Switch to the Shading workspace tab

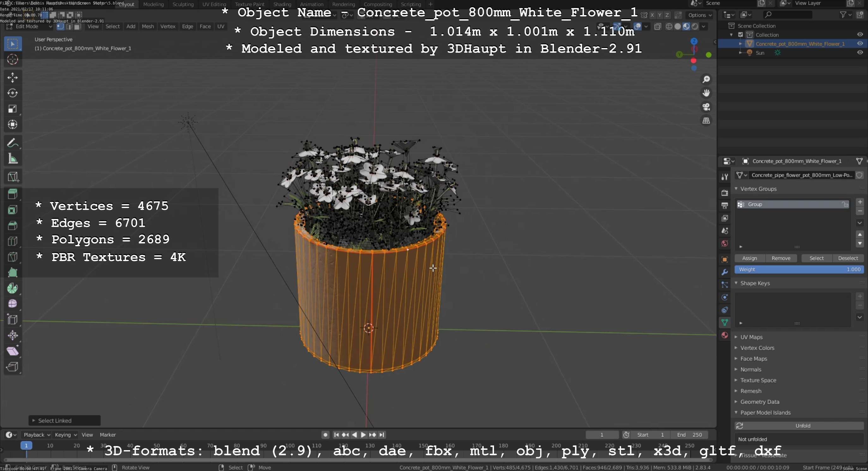point(282,4)
